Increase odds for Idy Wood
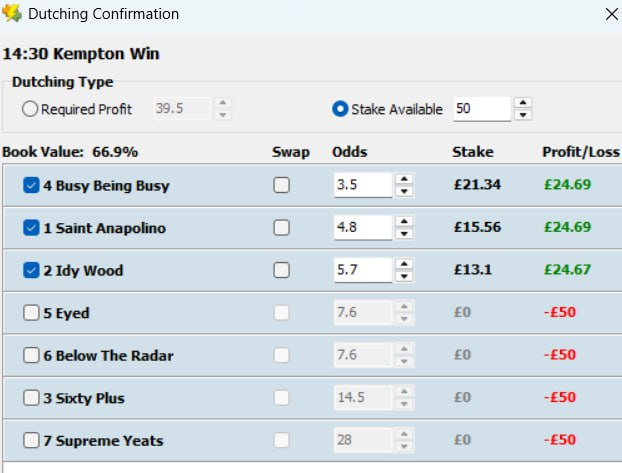The image size is (622, 473). point(404,264)
